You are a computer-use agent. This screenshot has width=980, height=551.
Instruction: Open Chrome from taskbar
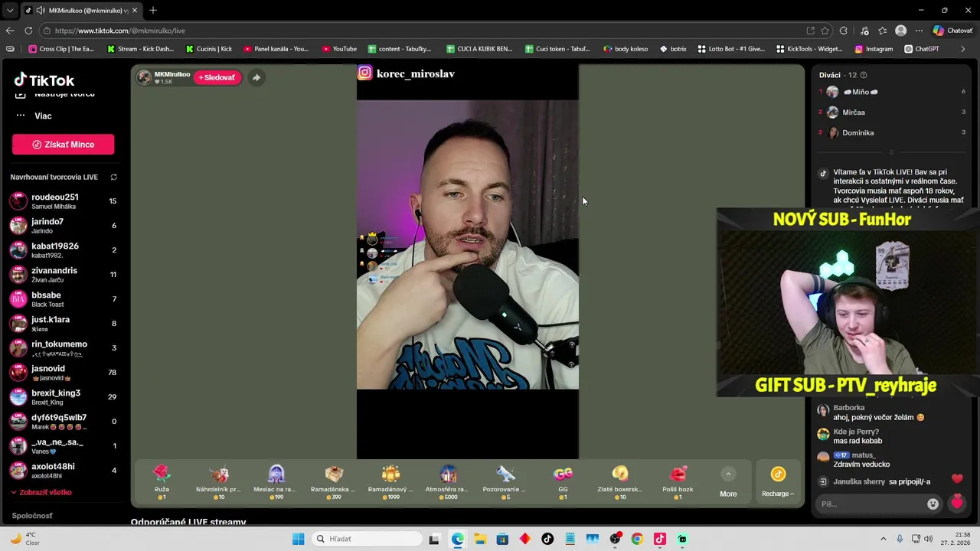[x=637, y=539]
